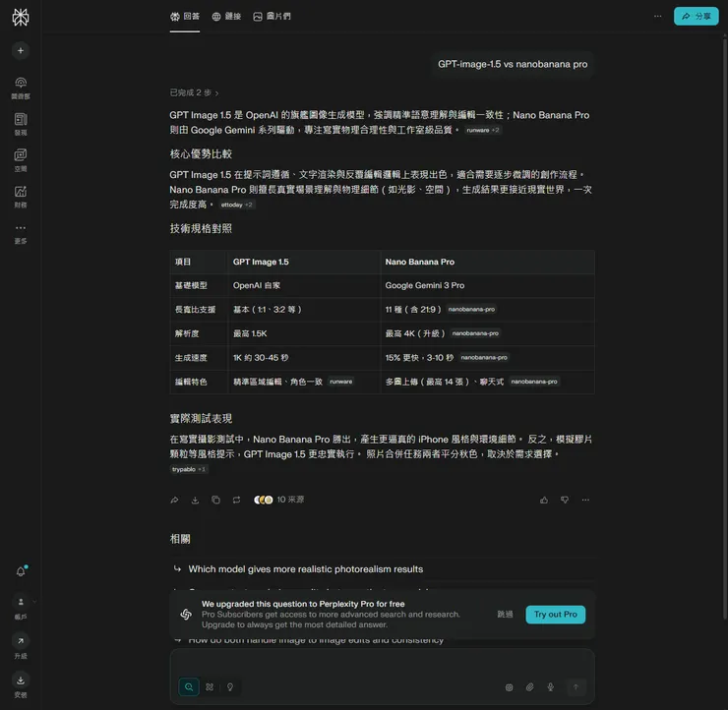Switch to the 回答 answer tab

(x=185, y=17)
